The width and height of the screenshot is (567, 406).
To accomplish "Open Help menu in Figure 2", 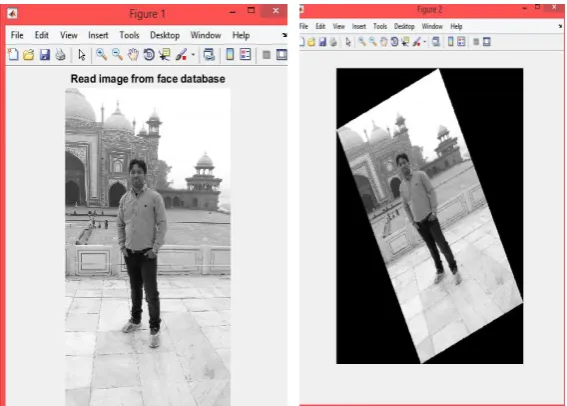I will tap(456, 26).
